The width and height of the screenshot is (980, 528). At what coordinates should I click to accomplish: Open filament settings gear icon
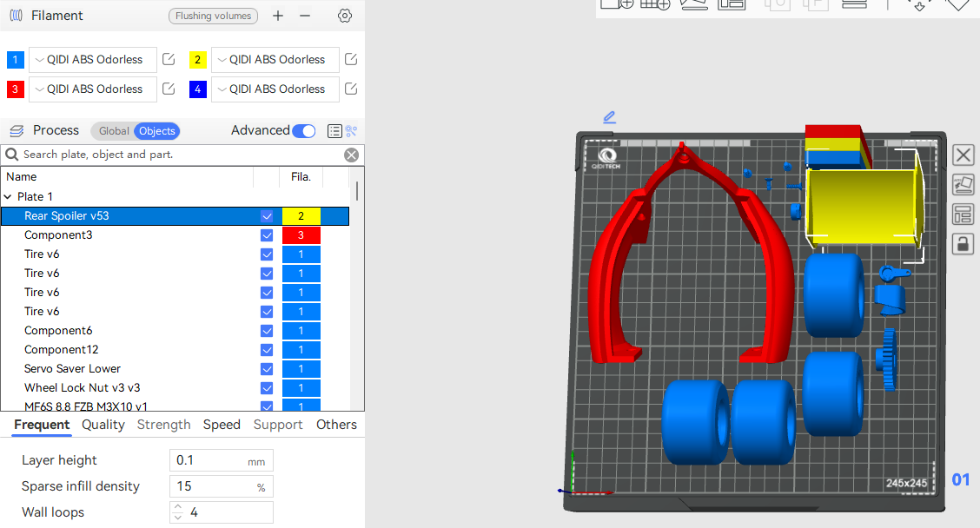tap(345, 16)
